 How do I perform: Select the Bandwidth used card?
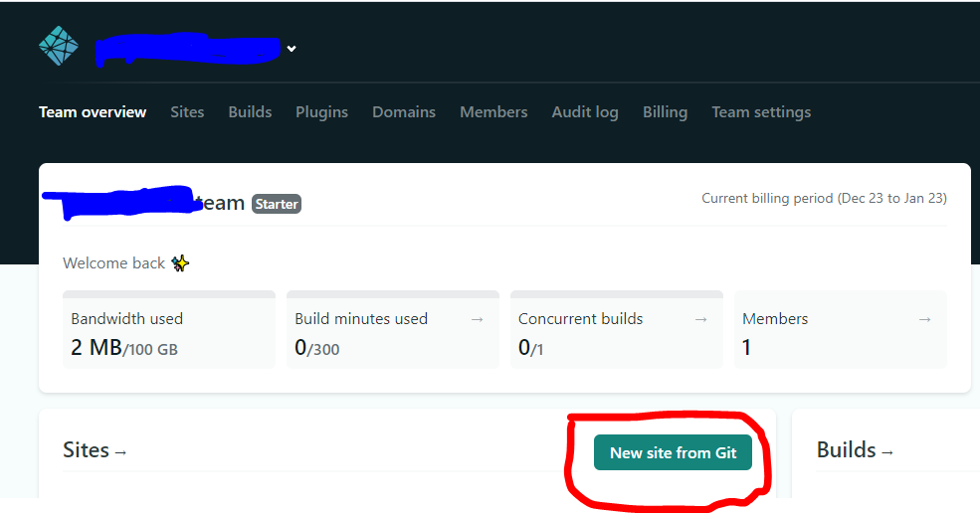[x=169, y=329]
